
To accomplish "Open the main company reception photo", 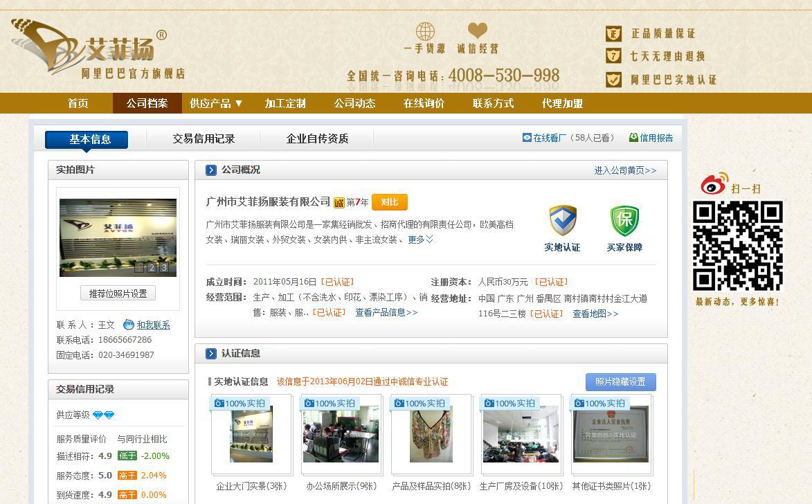I will click(118, 237).
